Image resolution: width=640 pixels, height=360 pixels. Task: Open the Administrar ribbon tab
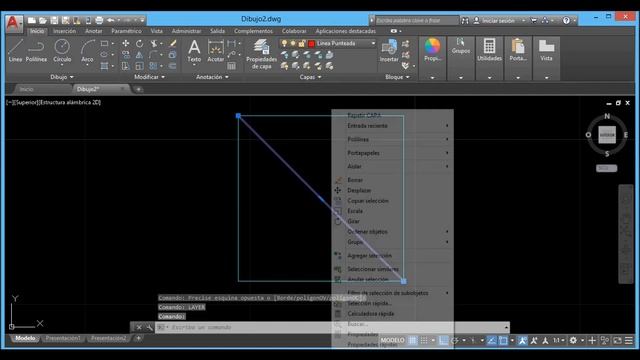186,31
